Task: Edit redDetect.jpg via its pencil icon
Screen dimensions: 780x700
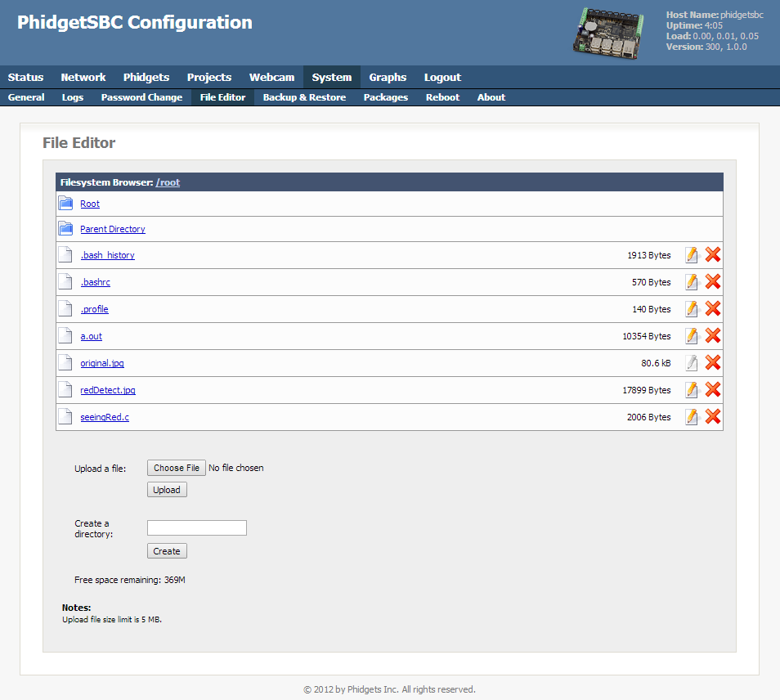Action: tap(692, 390)
